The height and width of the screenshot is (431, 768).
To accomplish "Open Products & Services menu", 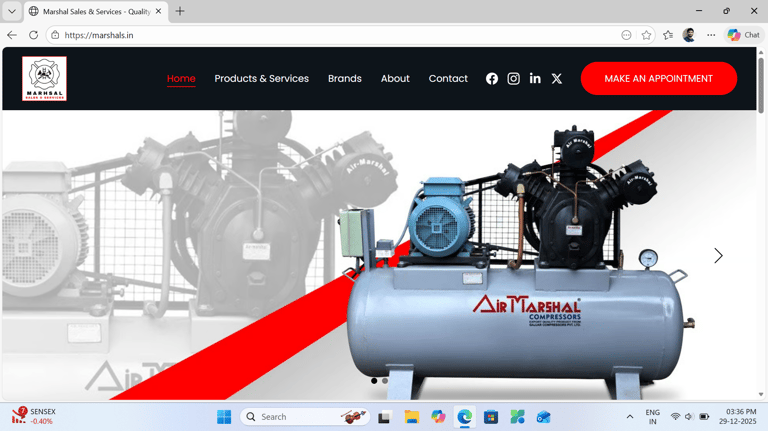I will (262, 78).
